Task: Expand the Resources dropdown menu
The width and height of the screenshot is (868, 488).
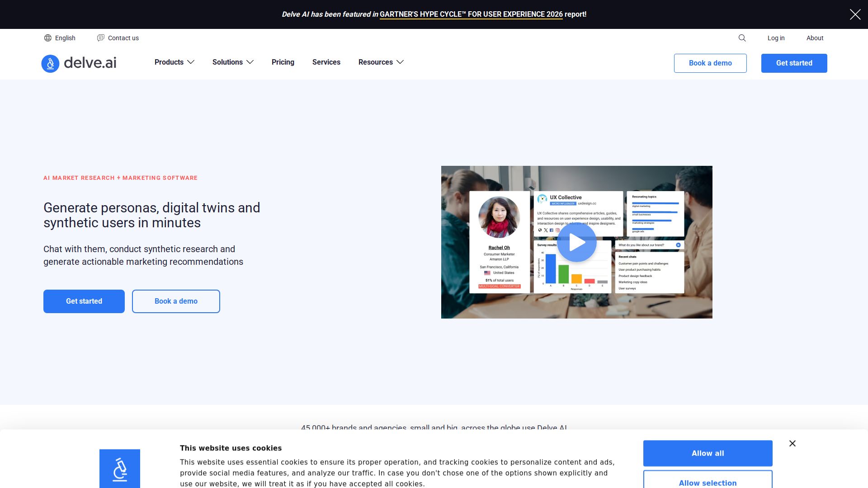Action: pos(381,62)
